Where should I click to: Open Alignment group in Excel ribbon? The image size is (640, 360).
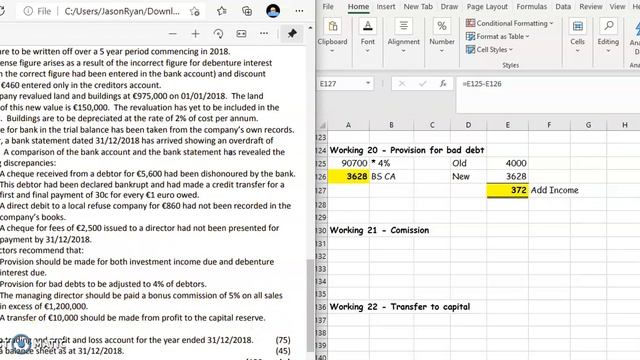click(x=403, y=36)
